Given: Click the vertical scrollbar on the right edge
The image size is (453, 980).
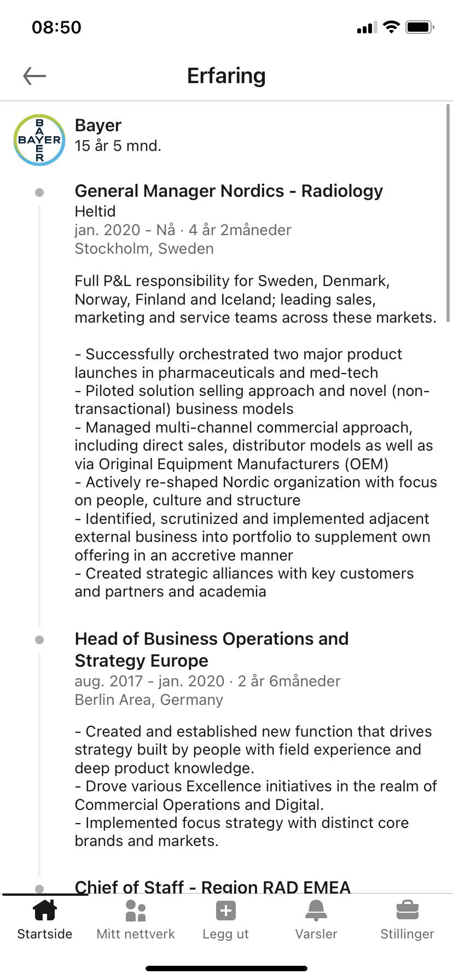Looking at the screenshot, I should point(448,213).
